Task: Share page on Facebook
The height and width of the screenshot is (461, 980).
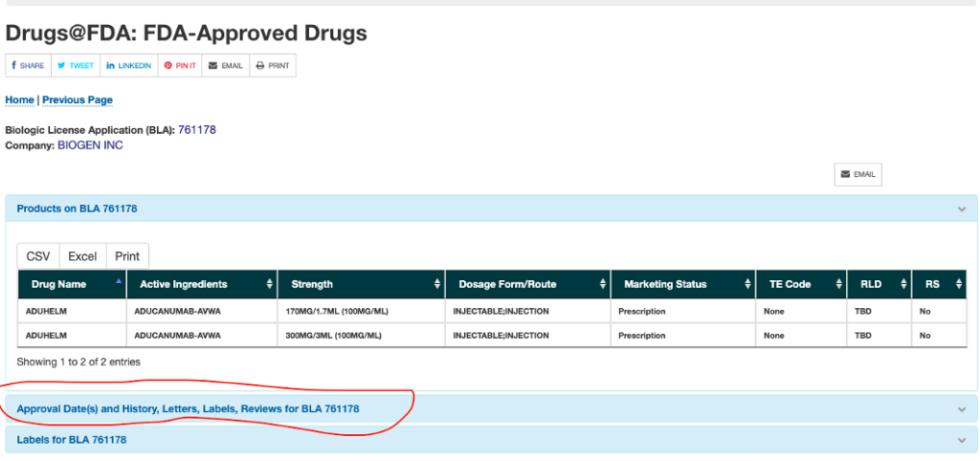Action: tap(28, 66)
